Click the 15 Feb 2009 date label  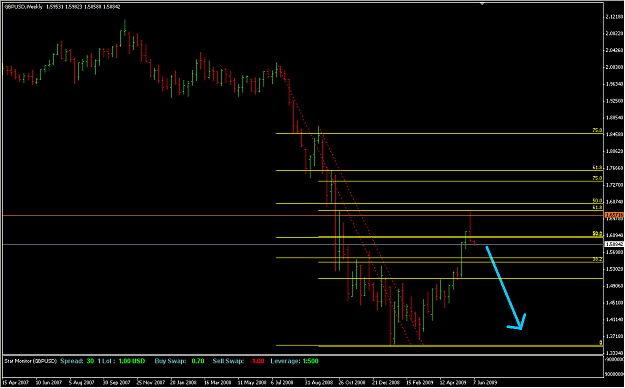(x=420, y=382)
